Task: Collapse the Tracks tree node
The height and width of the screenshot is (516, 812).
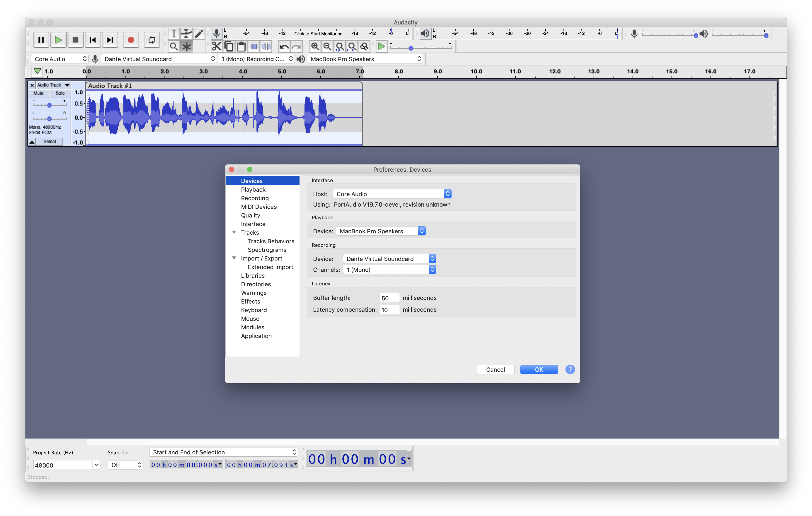Action: pyautogui.click(x=234, y=232)
